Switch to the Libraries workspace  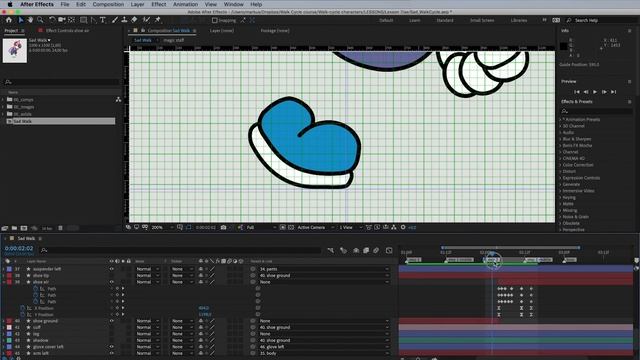pyautogui.click(x=519, y=20)
